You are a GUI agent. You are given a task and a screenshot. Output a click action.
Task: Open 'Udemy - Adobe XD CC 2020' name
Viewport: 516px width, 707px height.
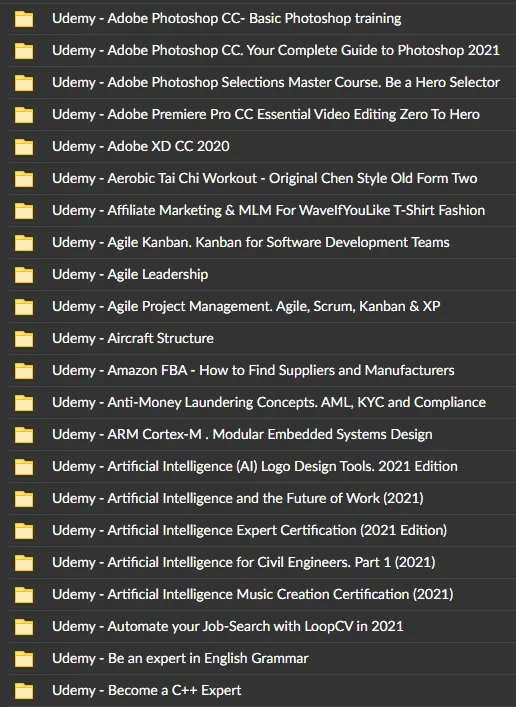point(141,146)
